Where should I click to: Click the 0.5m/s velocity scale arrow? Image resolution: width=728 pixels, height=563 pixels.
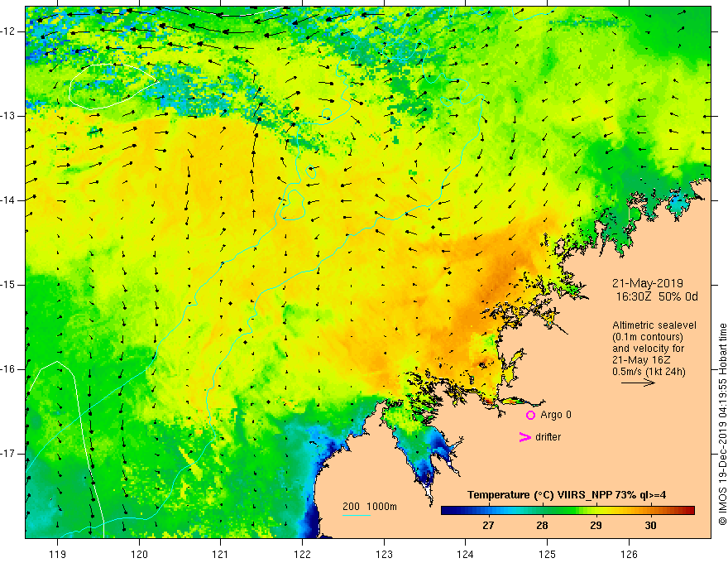pos(638,383)
